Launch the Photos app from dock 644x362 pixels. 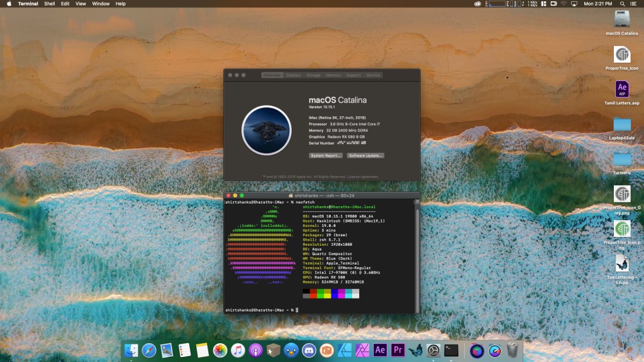(220, 351)
